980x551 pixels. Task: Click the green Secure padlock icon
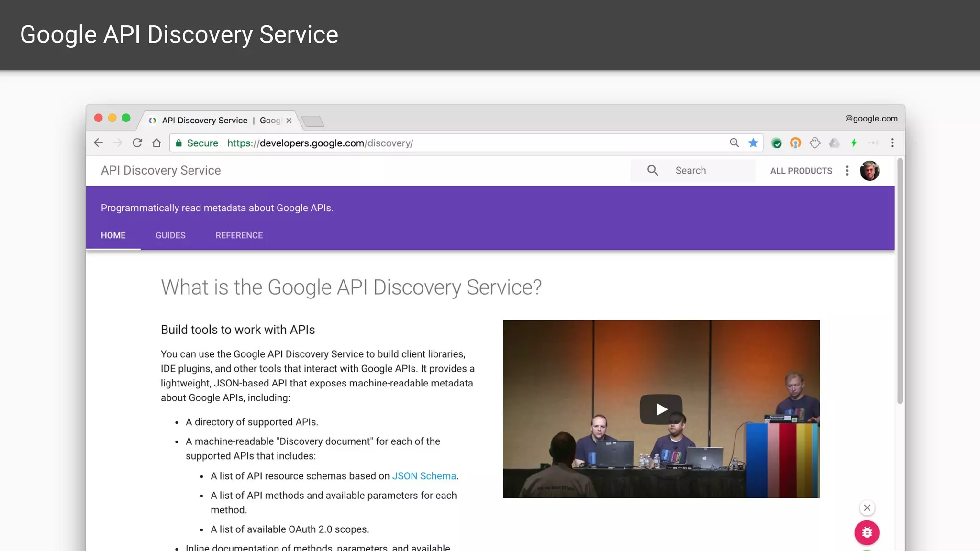178,143
